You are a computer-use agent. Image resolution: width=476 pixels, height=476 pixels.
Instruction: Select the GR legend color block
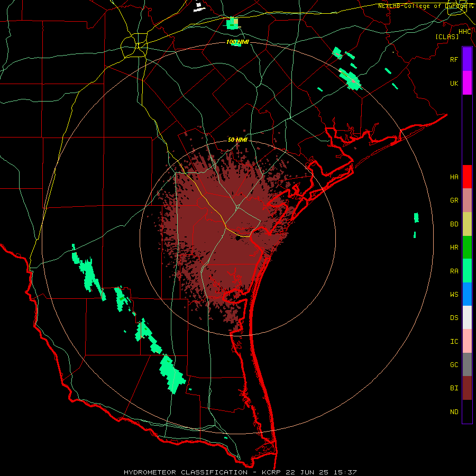click(x=467, y=200)
